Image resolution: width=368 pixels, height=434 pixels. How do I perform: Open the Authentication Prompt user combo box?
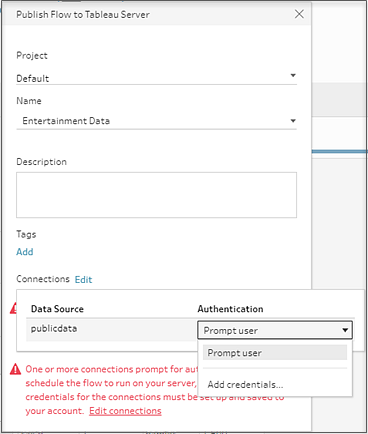click(275, 330)
